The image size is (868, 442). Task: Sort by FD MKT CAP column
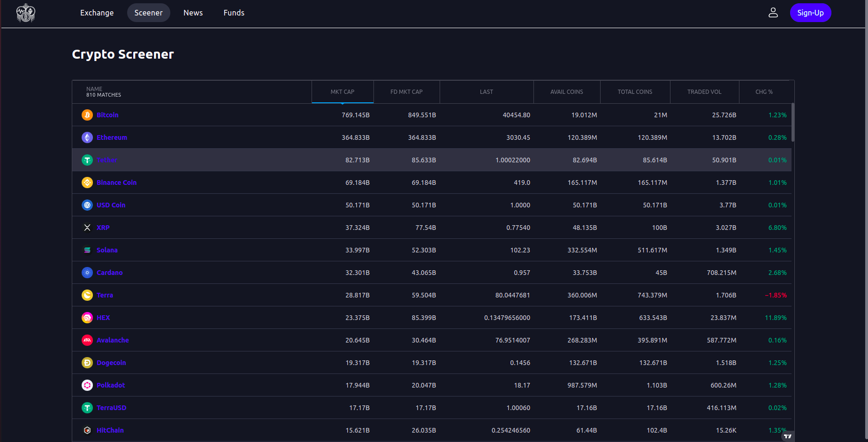click(x=407, y=92)
